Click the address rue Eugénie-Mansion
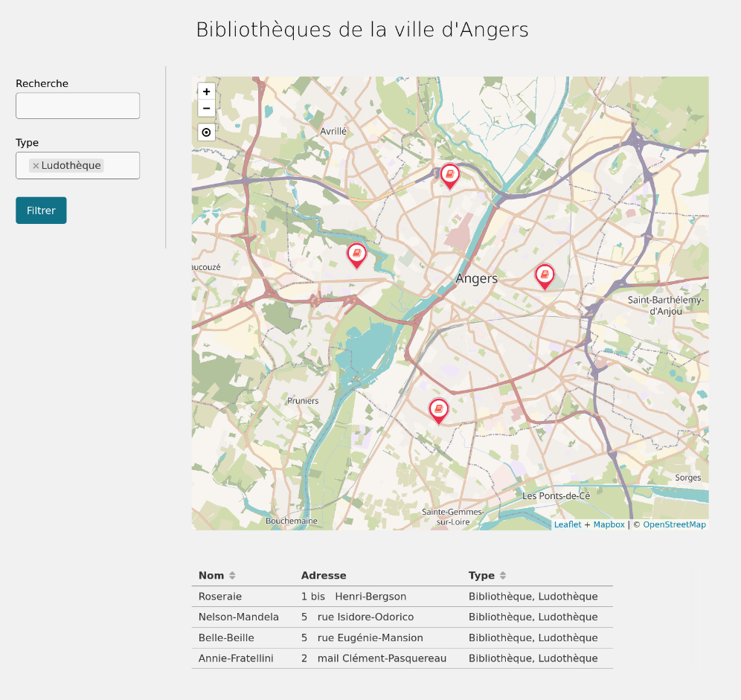Screen dimensions: 741x700 click(370, 638)
